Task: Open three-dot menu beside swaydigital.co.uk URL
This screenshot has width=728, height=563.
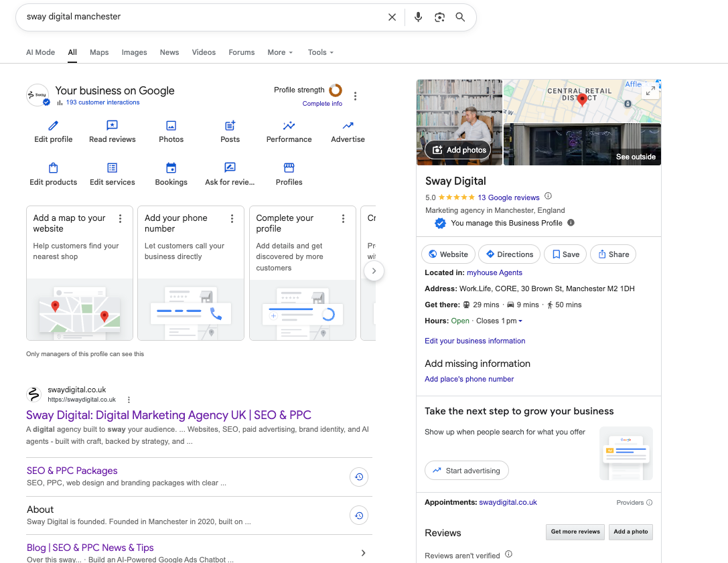Action: coord(129,400)
